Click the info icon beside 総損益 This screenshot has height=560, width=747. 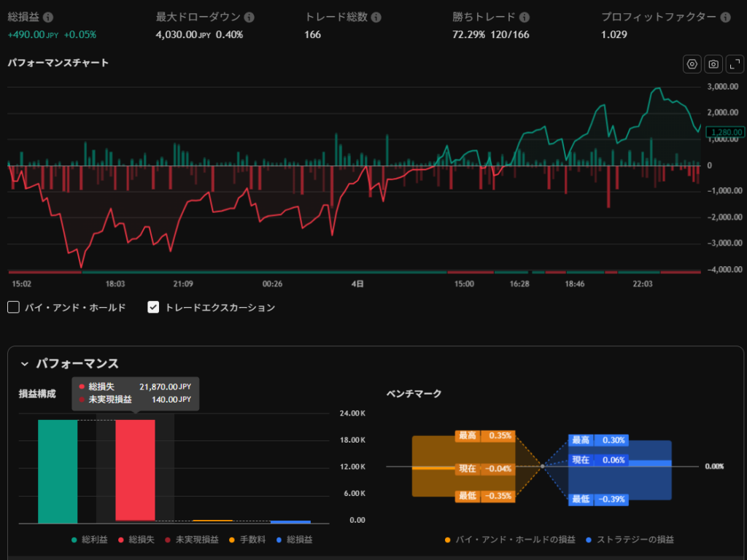[48, 17]
